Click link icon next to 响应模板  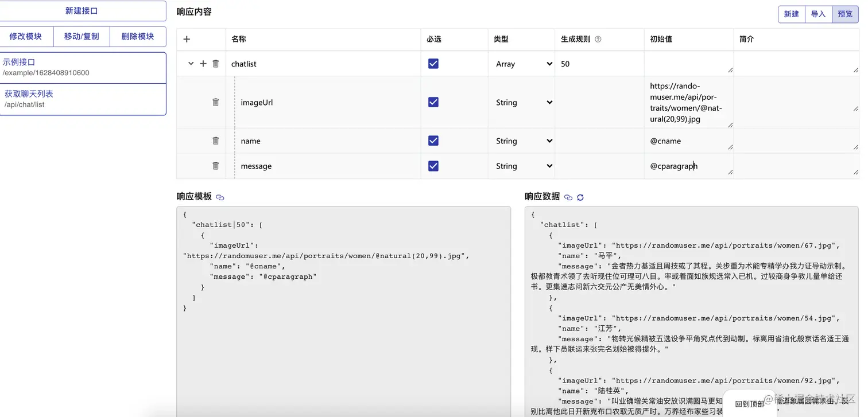(220, 197)
